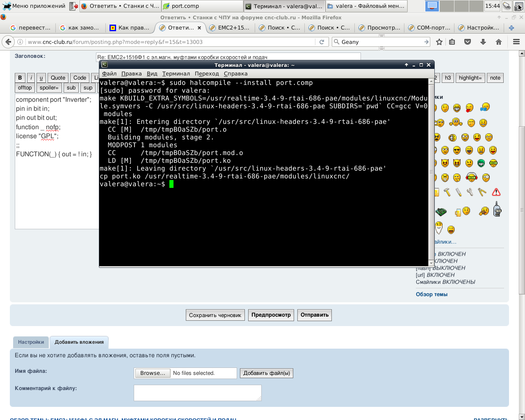Image resolution: width=525 pixels, height=420 pixels.
Task: Open the Правка menu in Terminal
Action: (x=132, y=74)
